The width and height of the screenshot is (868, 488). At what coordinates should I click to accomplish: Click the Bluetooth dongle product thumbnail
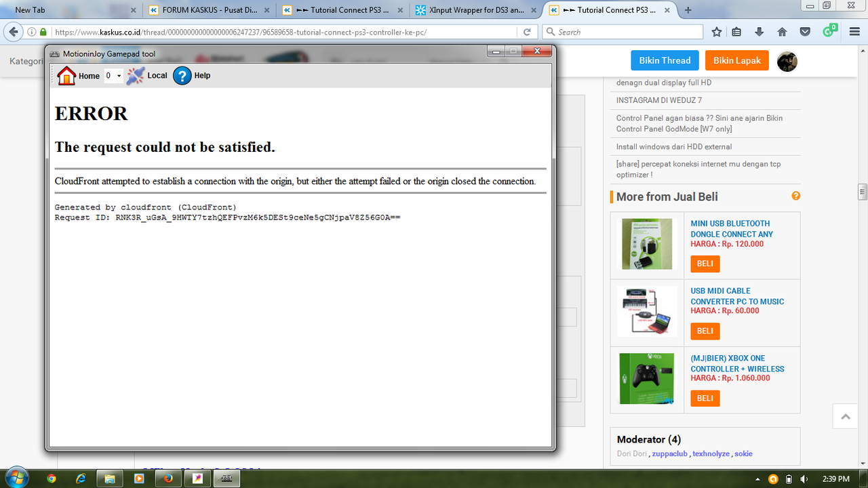pos(647,244)
